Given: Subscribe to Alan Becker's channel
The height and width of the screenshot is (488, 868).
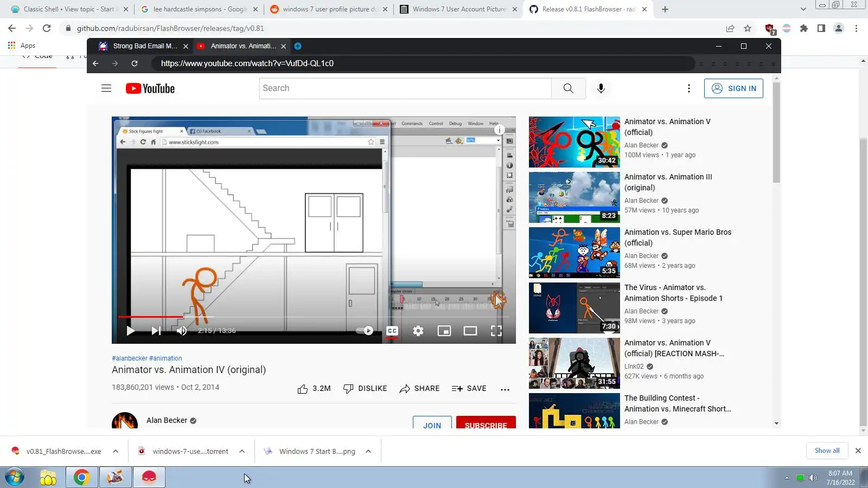Looking at the screenshot, I should (486, 423).
